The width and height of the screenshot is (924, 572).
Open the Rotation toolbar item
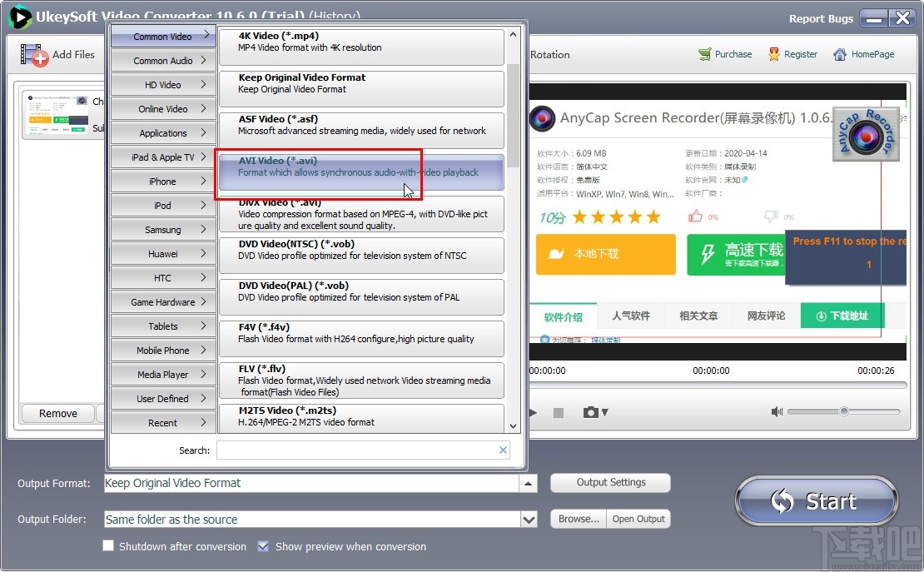(549, 54)
